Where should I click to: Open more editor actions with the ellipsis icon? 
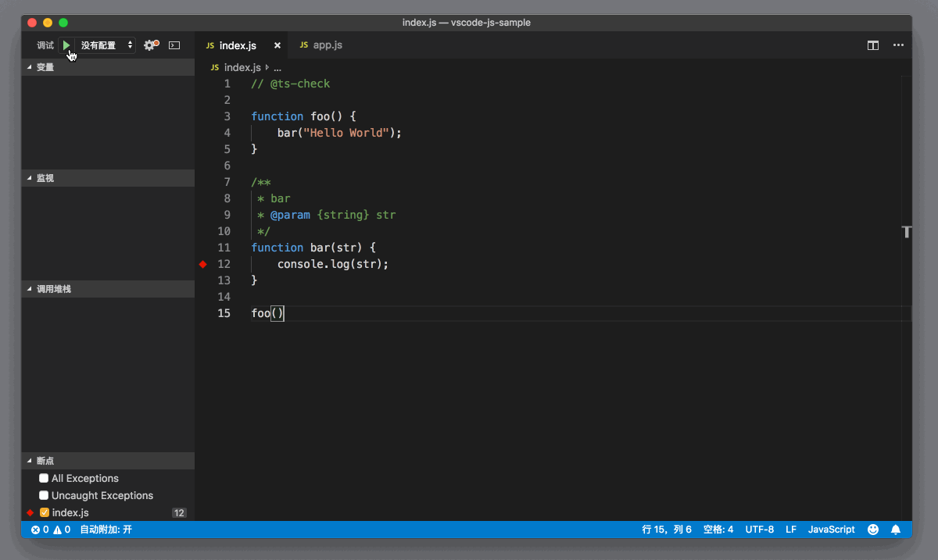[x=898, y=45]
